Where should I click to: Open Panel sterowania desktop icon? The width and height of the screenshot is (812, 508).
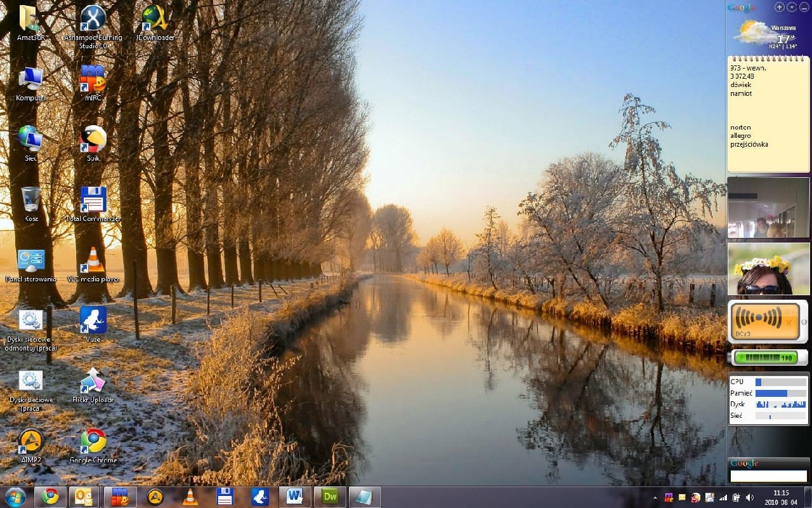pos(30,262)
